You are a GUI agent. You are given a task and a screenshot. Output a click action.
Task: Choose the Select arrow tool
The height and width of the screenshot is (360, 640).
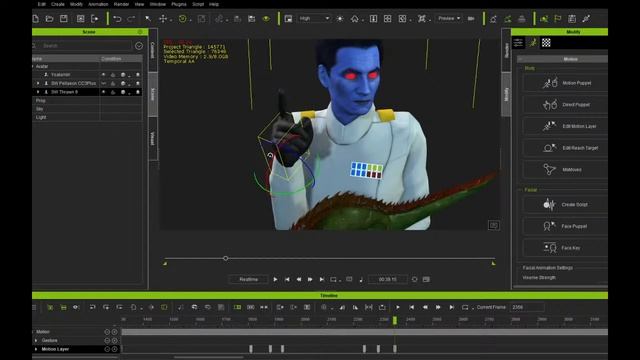[148, 19]
